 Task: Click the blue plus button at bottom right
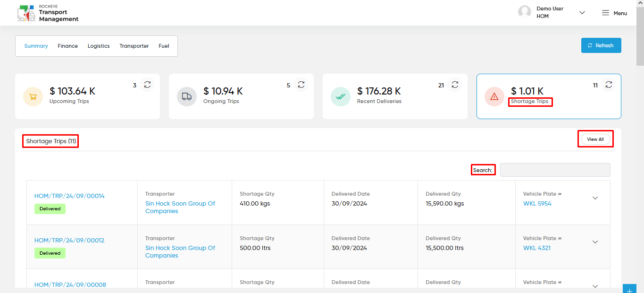(629, 289)
